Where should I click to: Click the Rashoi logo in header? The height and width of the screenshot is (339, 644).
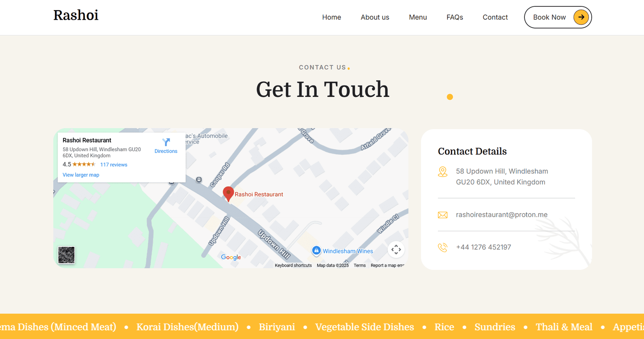tap(76, 15)
